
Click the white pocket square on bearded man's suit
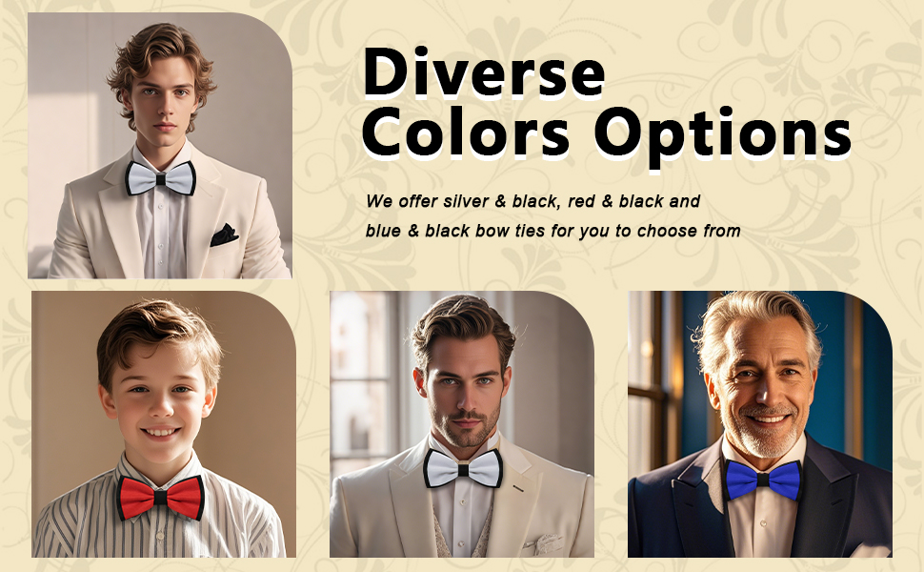pos(543,543)
